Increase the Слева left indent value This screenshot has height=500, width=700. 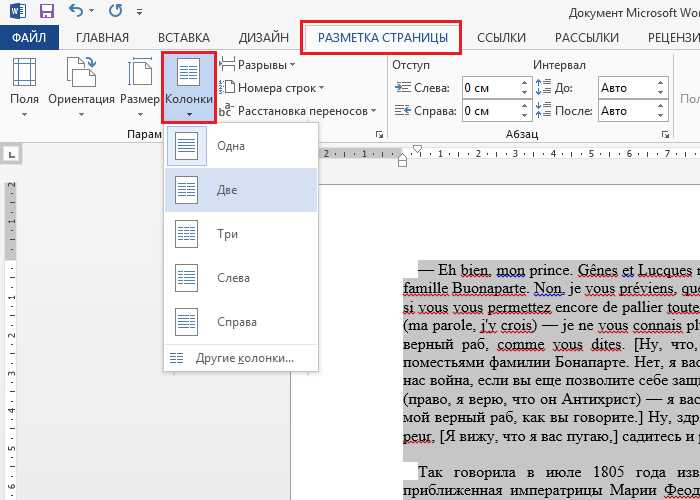(525, 83)
